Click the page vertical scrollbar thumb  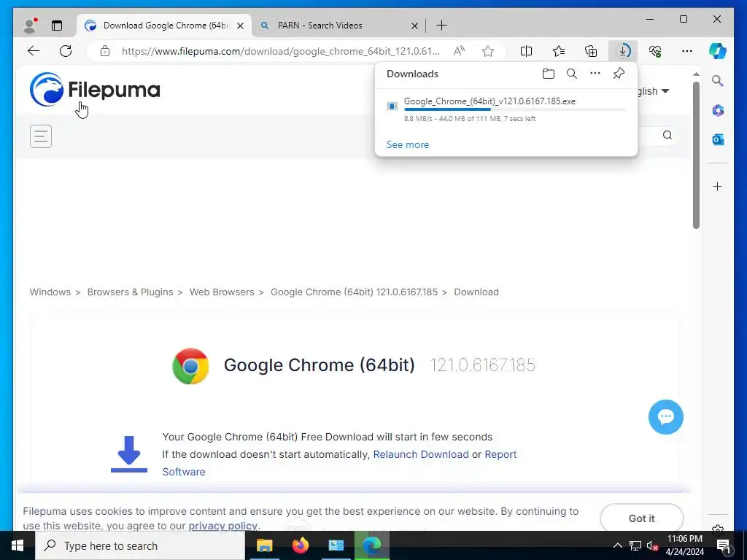pos(696,155)
